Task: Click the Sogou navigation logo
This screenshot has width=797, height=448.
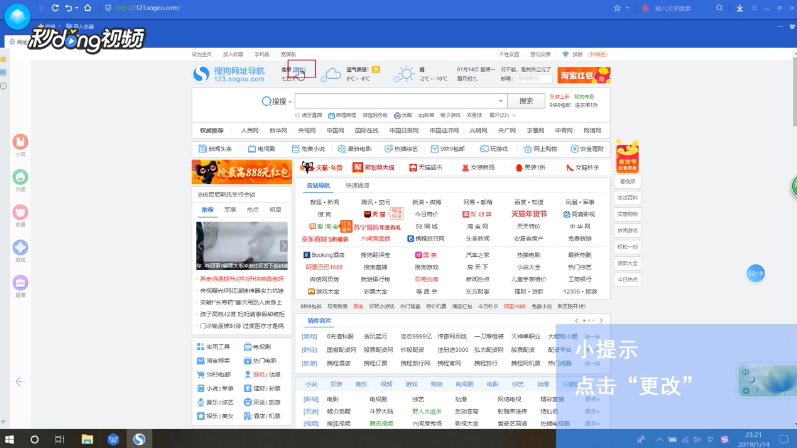Action: [229, 74]
